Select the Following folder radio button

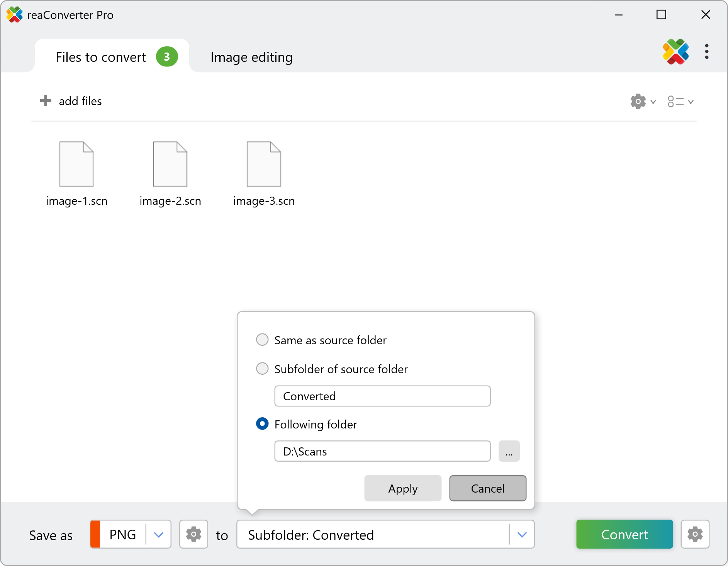[262, 424]
